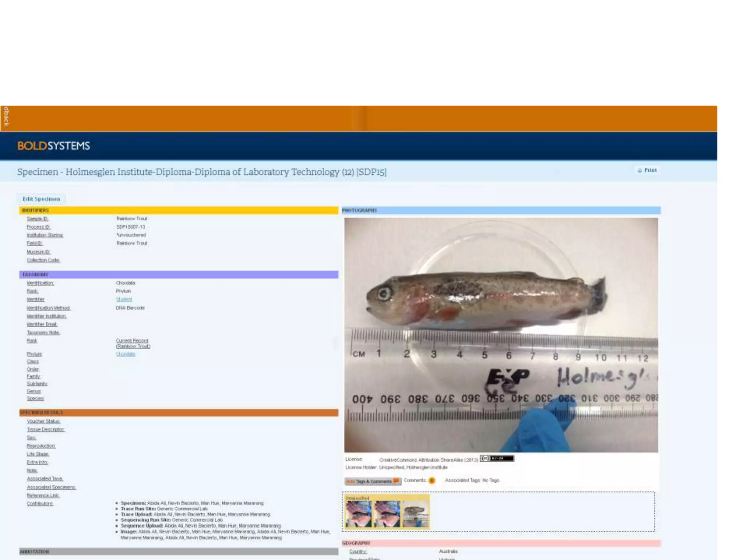Click the Contributors label link

coord(40,503)
